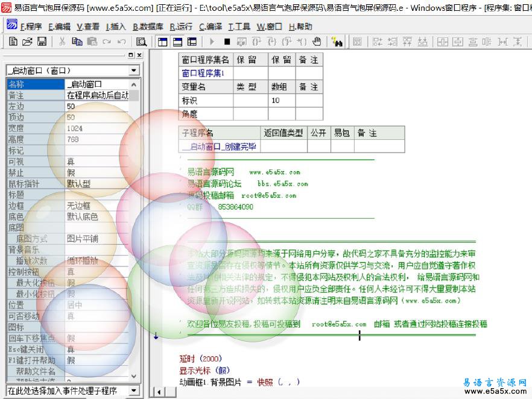Click the 显示光标 (假) code line

click(204, 370)
